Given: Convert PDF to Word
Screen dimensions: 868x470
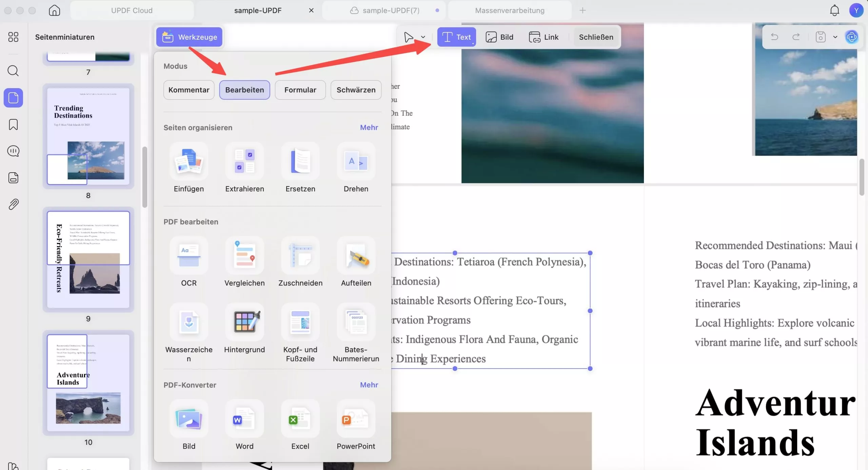Looking at the screenshot, I should (x=244, y=420).
